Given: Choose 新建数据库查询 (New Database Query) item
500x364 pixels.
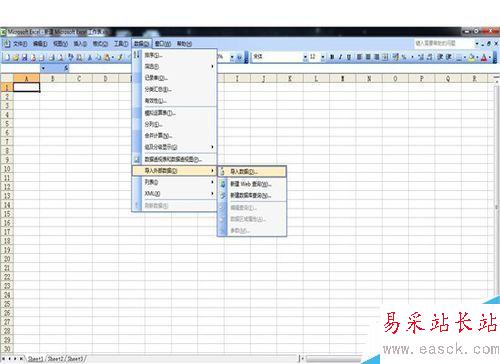Looking at the screenshot, I should click(x=252, y=196).
